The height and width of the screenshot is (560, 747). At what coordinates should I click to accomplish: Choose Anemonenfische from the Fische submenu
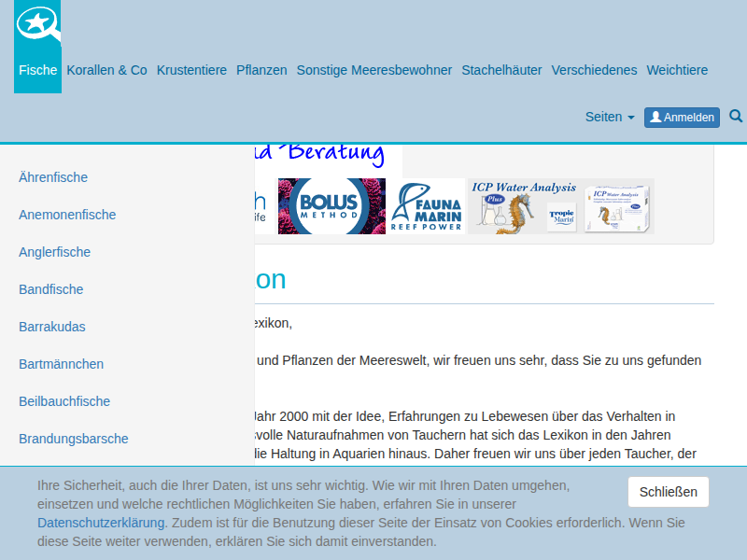click(x=67, y=215)
